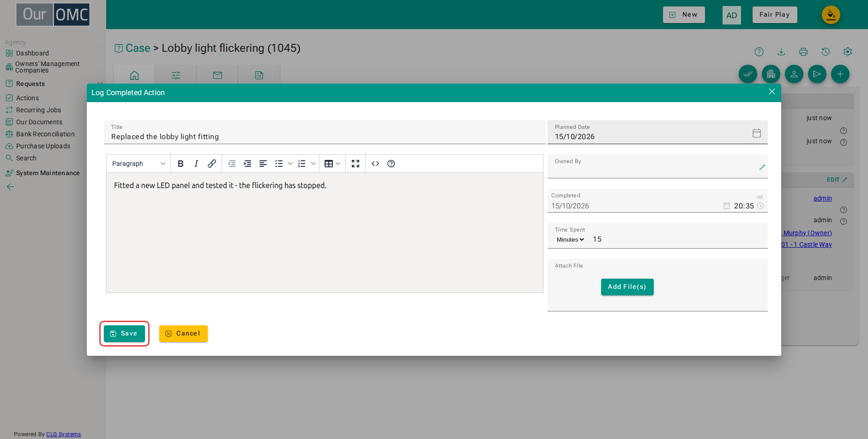Open the Completed date calendar icon
This screenshot has height=439, width=868.
(727, 206)
